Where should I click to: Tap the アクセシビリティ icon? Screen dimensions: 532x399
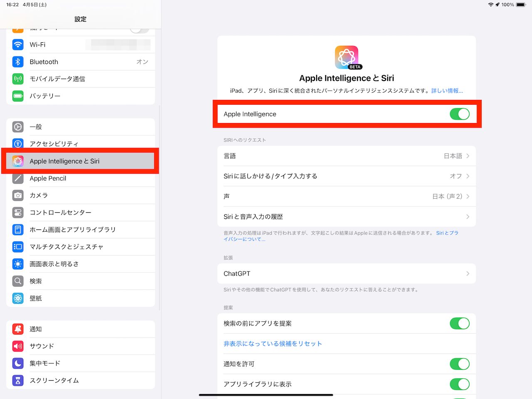pyautogui.click(x=18, y=144)
